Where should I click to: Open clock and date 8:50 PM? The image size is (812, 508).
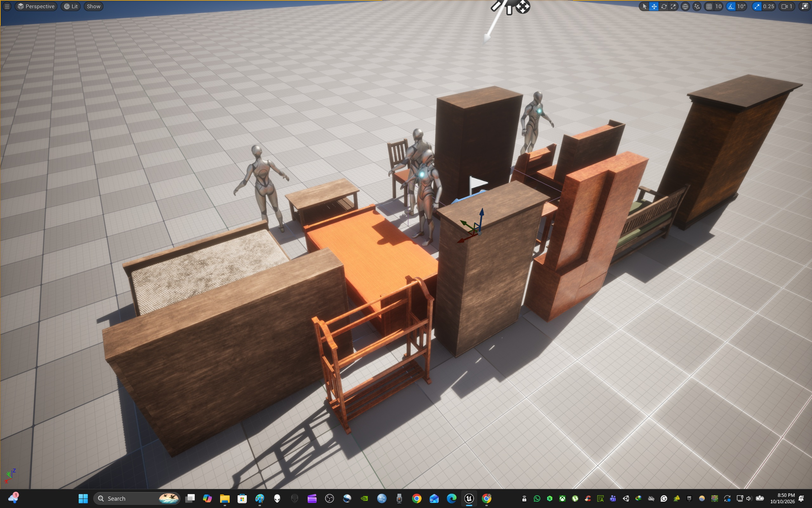pos(783,498)
